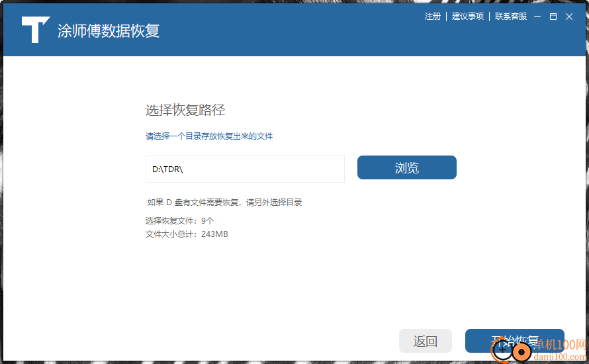Focus the D:\TDR\ recovery path field

[x=245, y=169]
